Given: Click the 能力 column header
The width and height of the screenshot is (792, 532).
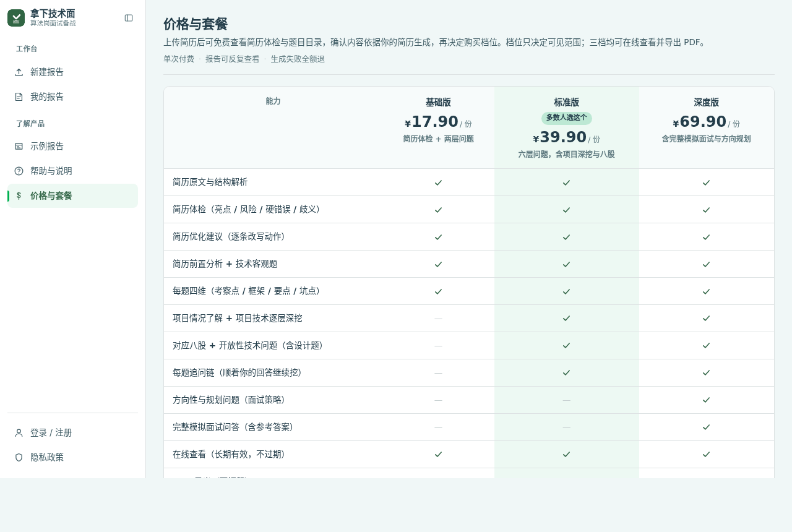Looking at the screenshot, I should (x=273, y=101).
